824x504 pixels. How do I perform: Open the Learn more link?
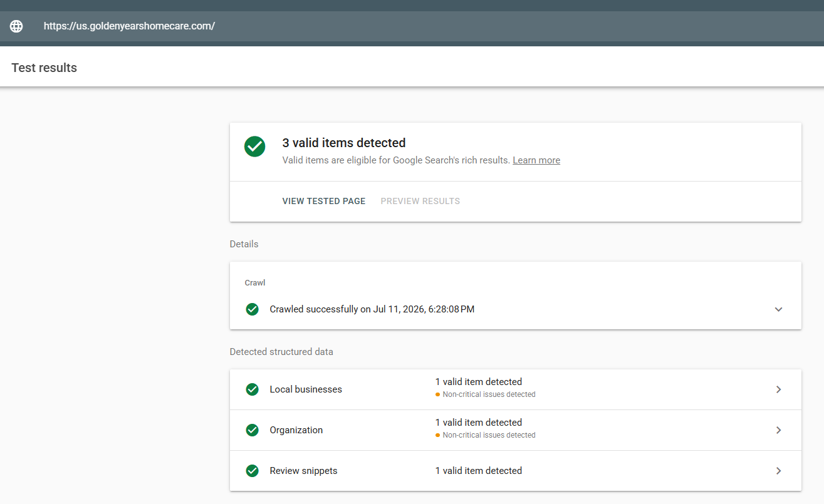tap(536, 160)
